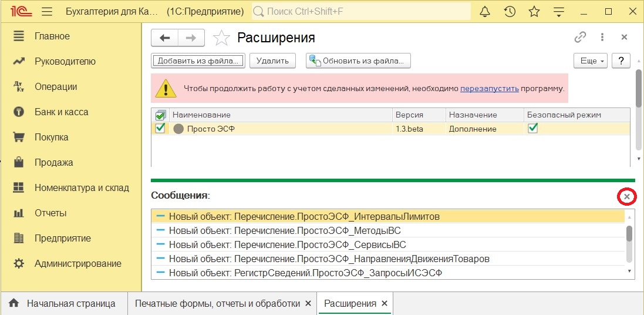Open favorites star in title bar
This screenshot has width=644, height=315.
(x=534, y=12)
